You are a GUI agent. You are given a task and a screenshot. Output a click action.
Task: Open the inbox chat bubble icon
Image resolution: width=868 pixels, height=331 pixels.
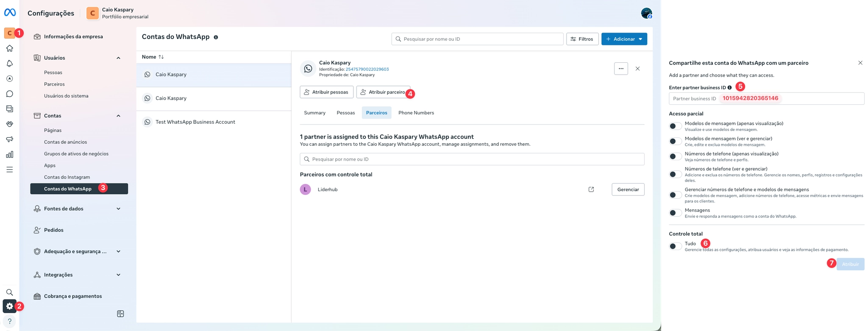[9, 94]
